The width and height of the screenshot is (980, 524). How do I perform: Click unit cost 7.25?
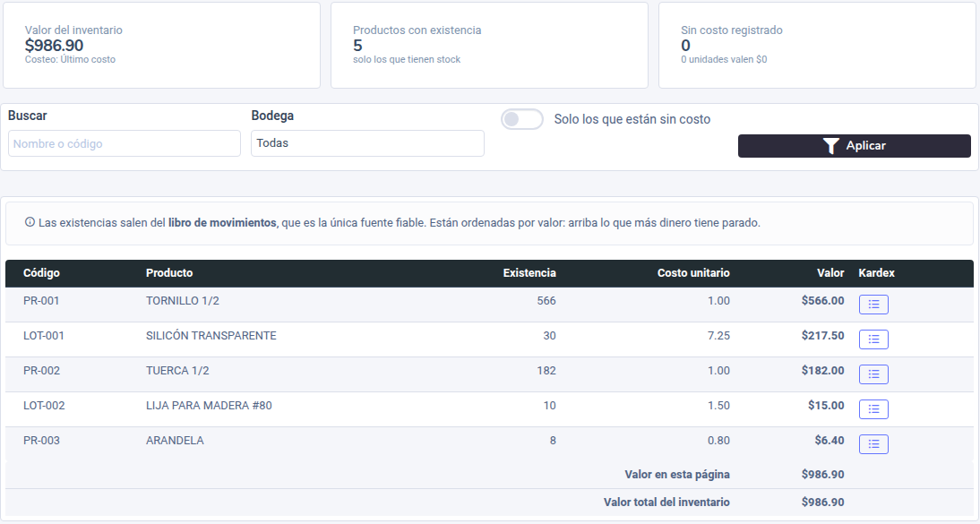pyautogui.click(x=718, y=336)
